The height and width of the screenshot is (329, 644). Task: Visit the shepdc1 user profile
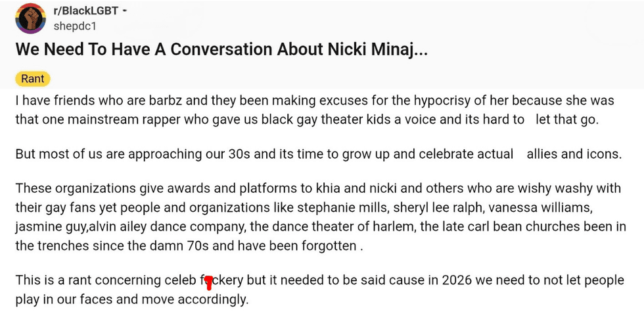coord(73,26)
